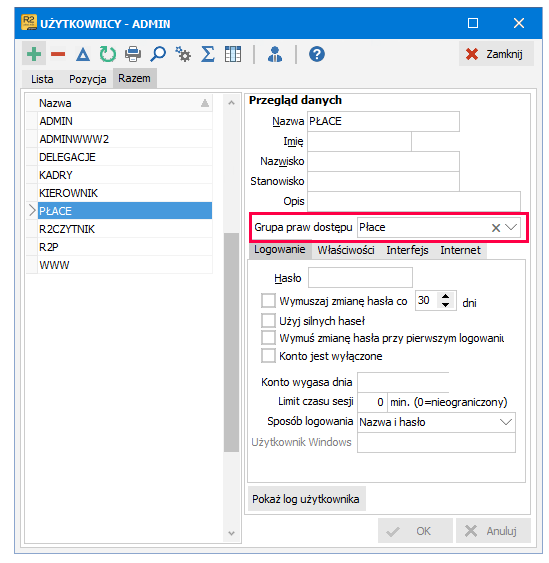Click the user list scrollbar up arrow
The height and width of the screenshot is (563, 549).
pos(232,103)
